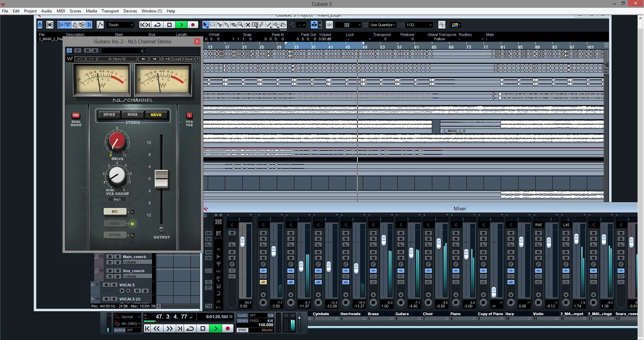Open the 1/32 quantize value dropdown
This screenshot has width=644, height=340.
[419, 25]
